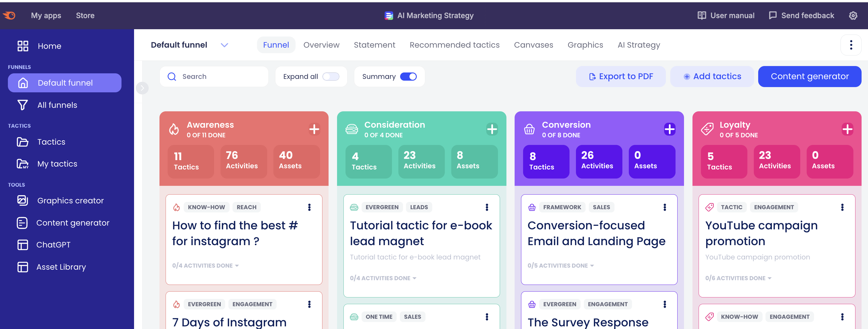Click the My tactics icon in sidebar
The image size is (868, 329).
tap(22, 164)
